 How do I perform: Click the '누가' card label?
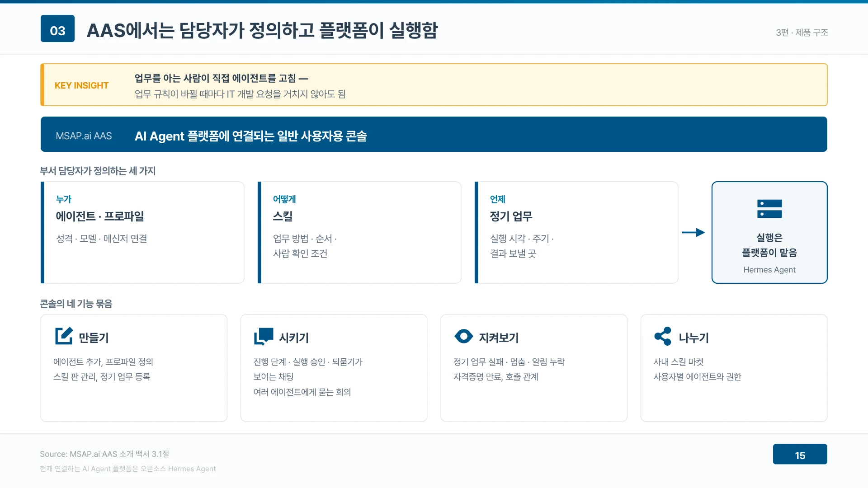pyautogui.click(x=64, y=199)
